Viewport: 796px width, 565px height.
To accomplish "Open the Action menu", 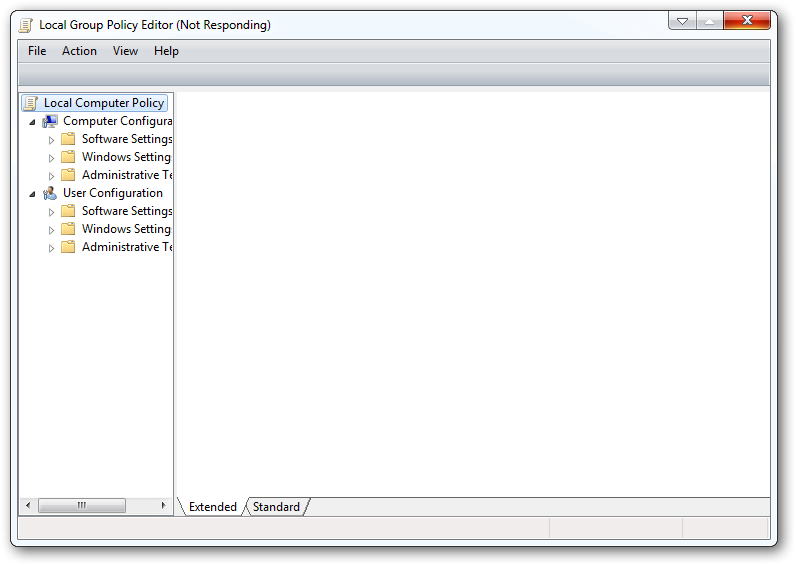I will coord(79,51).
